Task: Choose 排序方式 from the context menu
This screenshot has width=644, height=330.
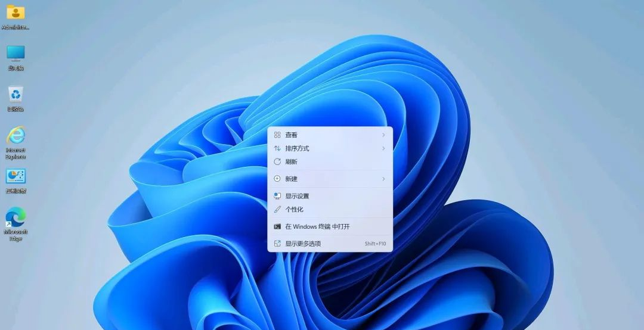Action: point(330,148)
